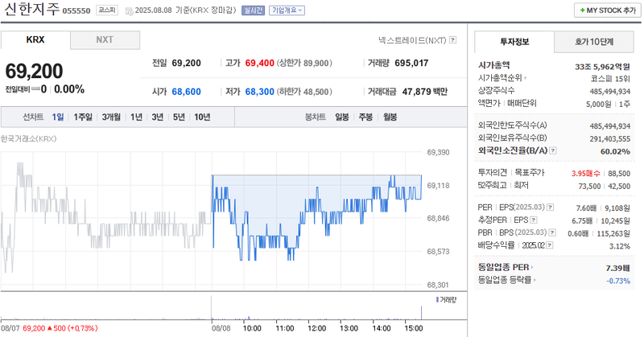Viewport: 644px width, 337px height.
Task: Click the 코스피 15위 rank value
Action: pyautogui.click(x=610, y=79)
